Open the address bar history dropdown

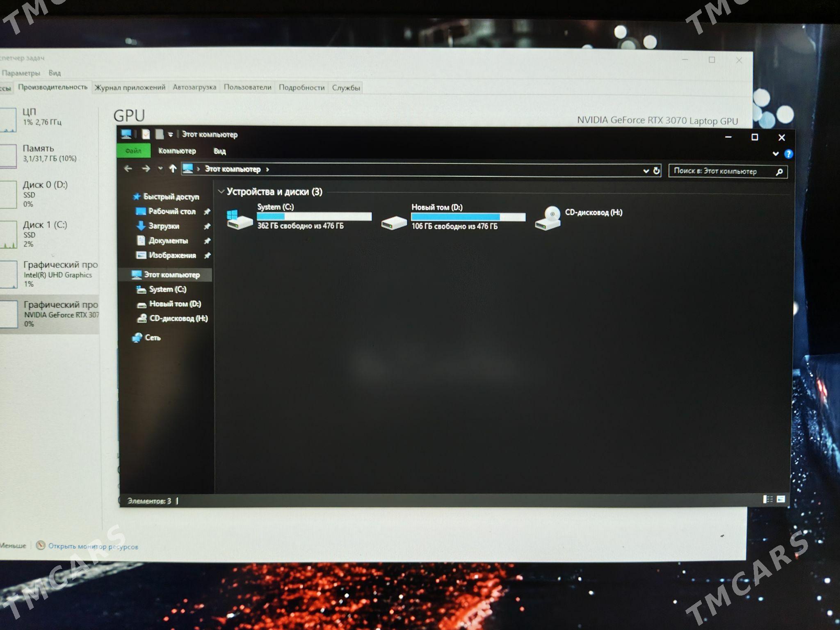coord(646,171)
